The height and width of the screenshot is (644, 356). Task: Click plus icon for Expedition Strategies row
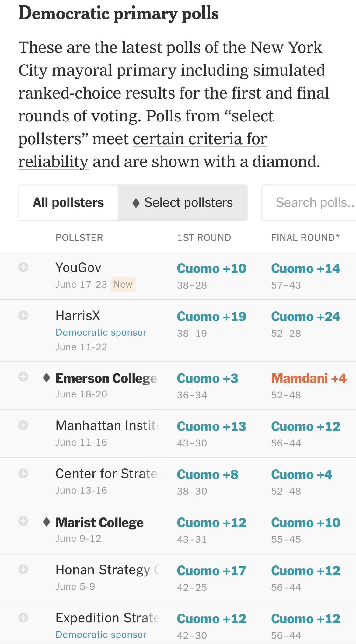pos(23,618)
